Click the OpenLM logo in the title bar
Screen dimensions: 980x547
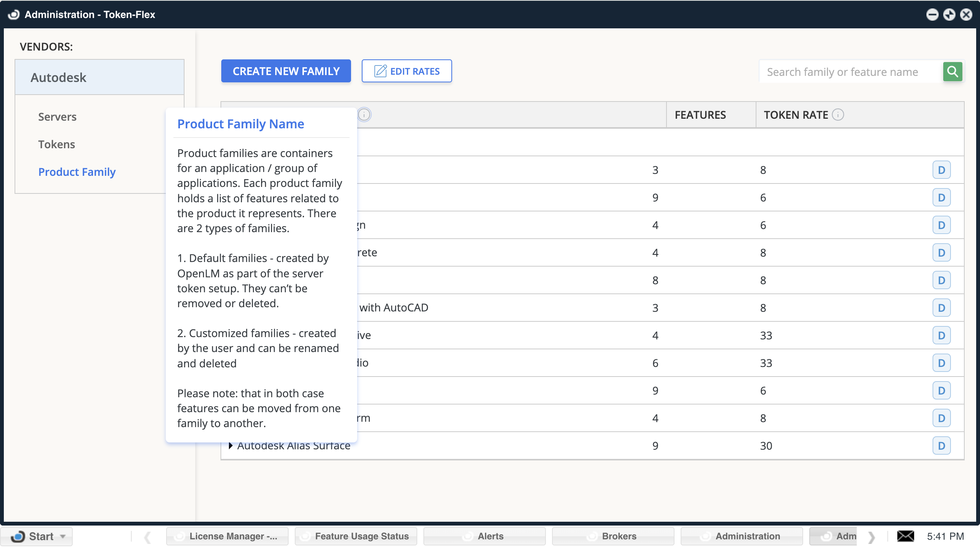coord(13,14)
